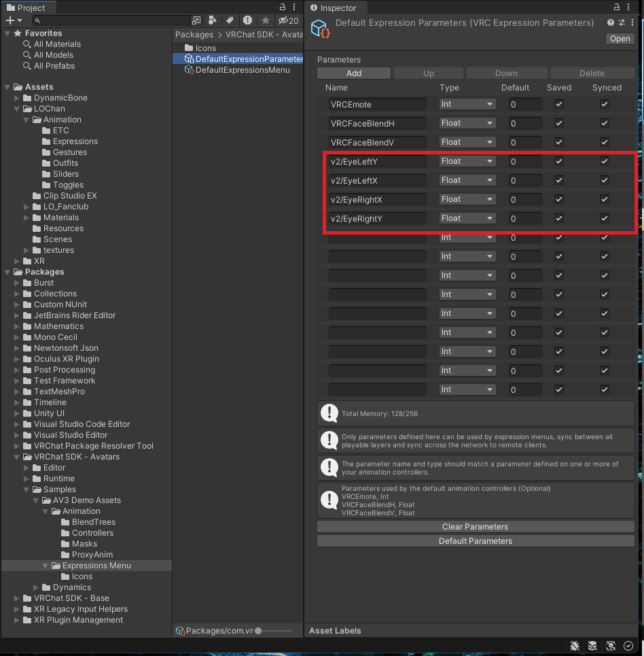This screenshot has width=644, height=656.
Task: Collapse the Favorites tree section
Action: point(7,33)
